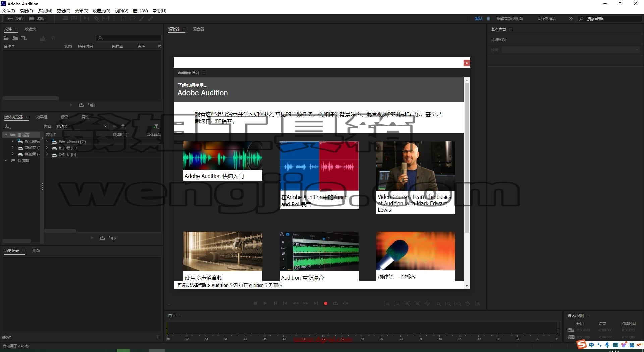Collapse the 驱动器 tree node

pyautogui.click(x=6, y=135)
